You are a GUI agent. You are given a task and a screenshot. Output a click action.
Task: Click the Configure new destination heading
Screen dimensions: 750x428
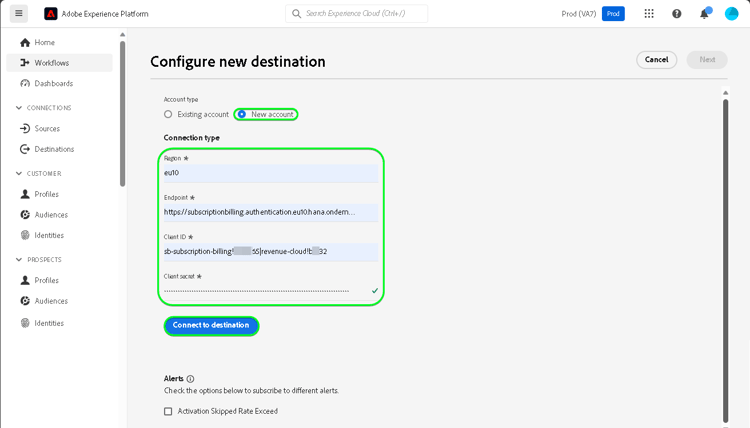click(238, 62)
